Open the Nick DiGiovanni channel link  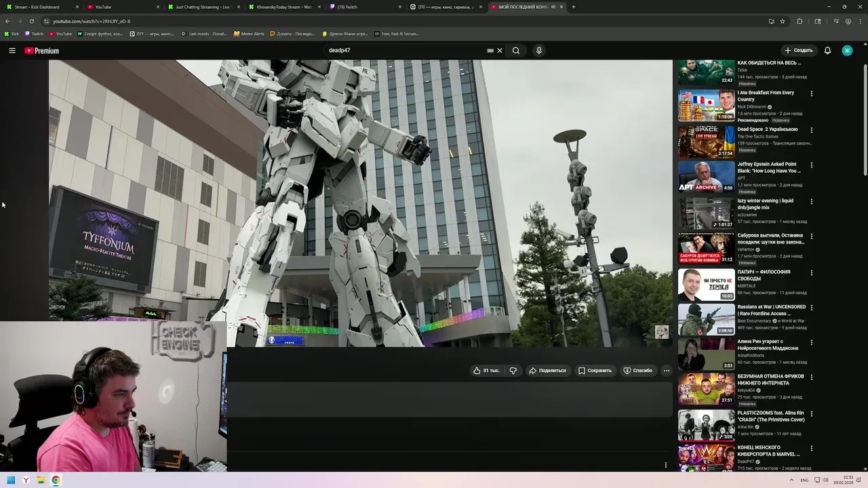coord(752,106)
